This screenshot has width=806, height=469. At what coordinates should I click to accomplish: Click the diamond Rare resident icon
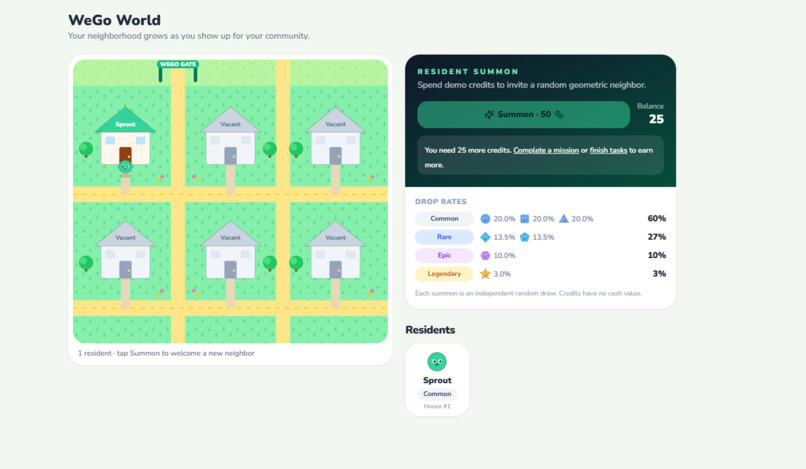pyautogui.click(x=485, y=237)
